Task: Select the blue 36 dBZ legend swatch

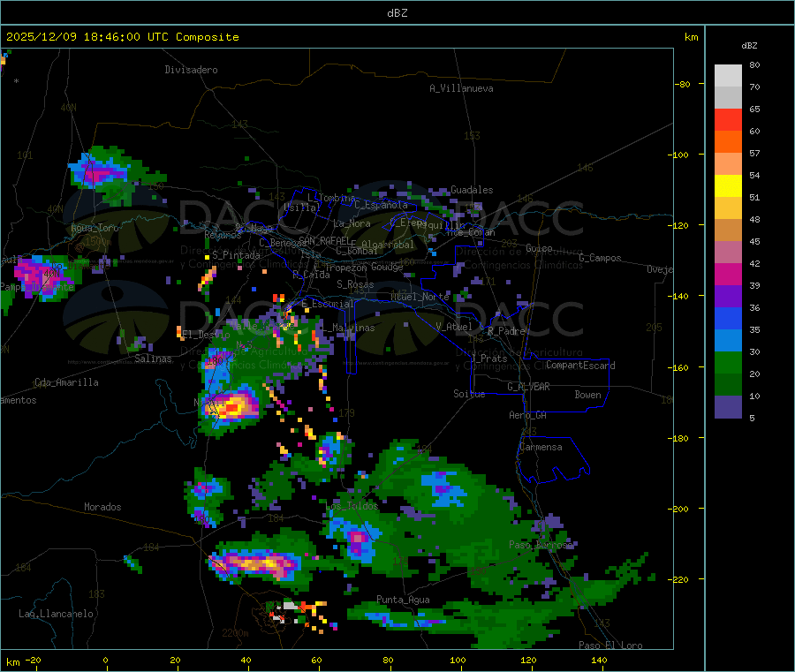Action: tap(728, 318)
